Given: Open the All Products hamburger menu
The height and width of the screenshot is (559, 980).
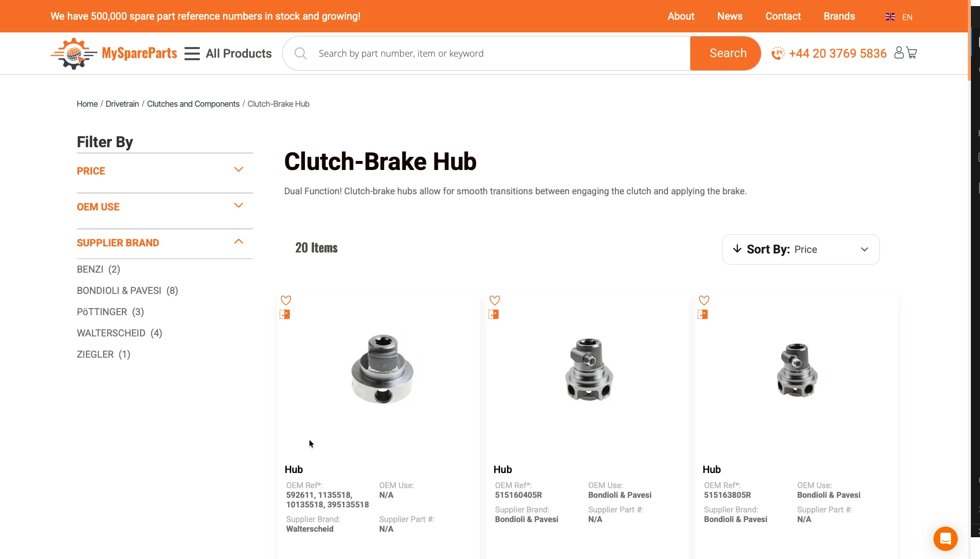Looking at the screenshot, I should (192, 53).
